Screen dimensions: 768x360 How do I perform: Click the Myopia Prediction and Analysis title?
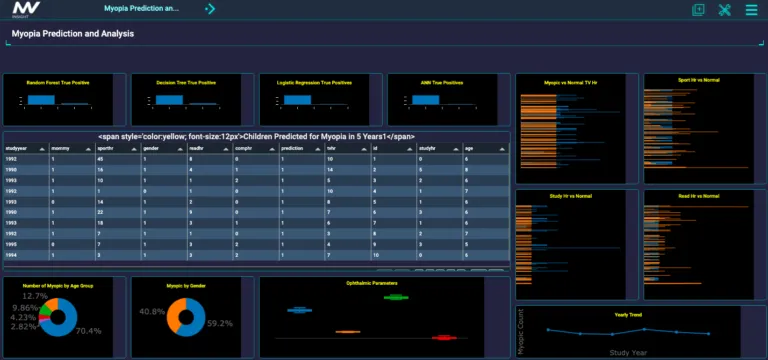tap(72, 34)
